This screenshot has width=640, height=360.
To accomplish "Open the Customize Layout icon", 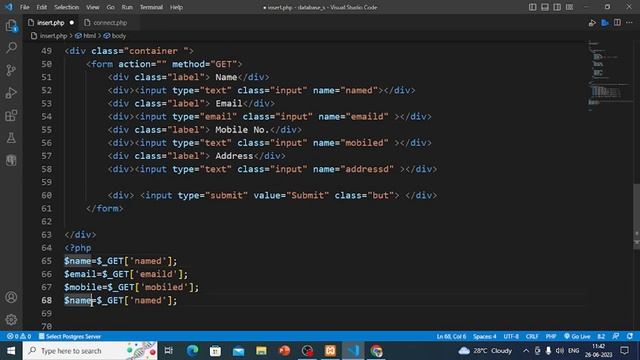I will point(569,7).
